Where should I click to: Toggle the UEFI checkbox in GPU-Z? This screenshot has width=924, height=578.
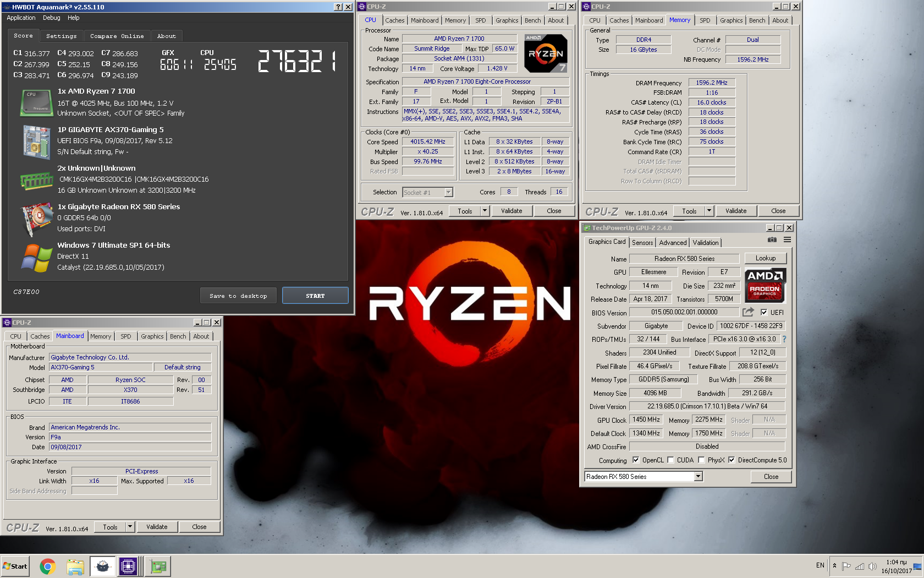pos(763,312)
